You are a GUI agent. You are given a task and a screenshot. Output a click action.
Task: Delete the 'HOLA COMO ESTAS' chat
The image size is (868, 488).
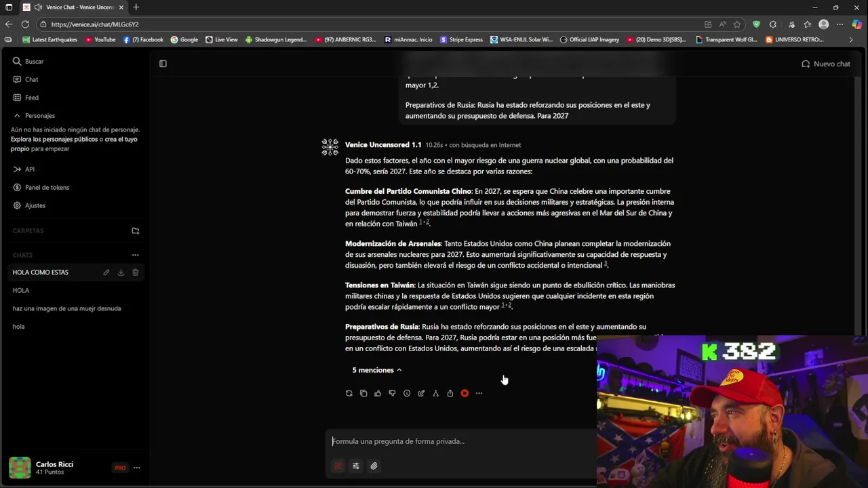(135, 272)
